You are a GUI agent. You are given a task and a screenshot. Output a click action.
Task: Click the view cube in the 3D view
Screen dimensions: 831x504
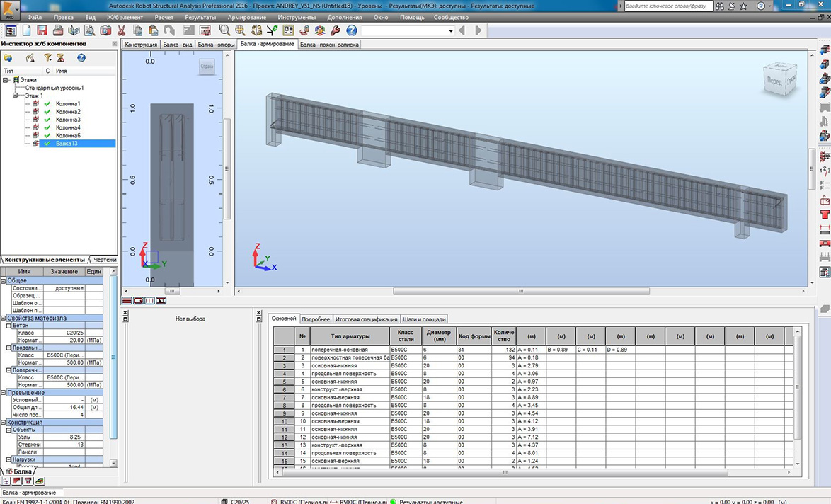point(780,79)
